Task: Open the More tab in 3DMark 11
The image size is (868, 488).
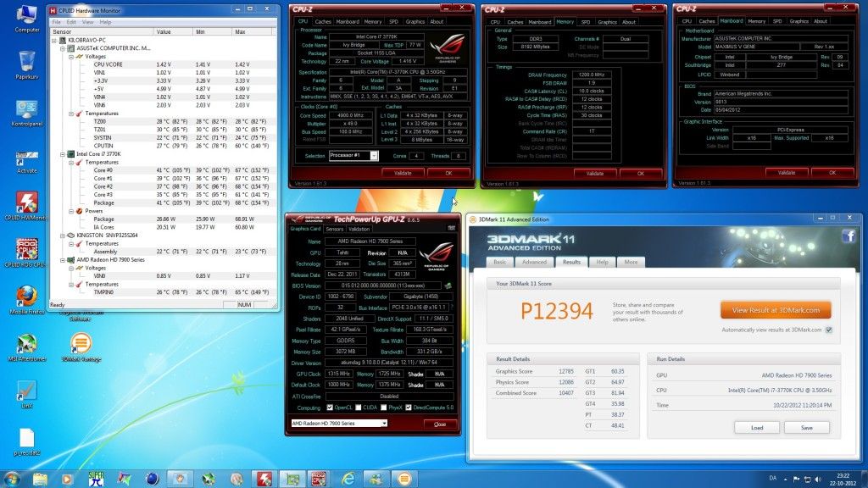Action: 631,263
